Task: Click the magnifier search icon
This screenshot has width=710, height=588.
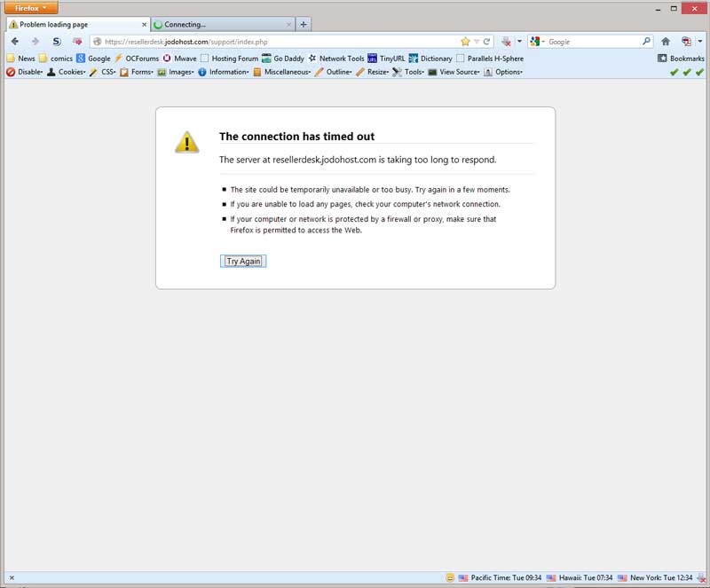Action: point(646,42)
